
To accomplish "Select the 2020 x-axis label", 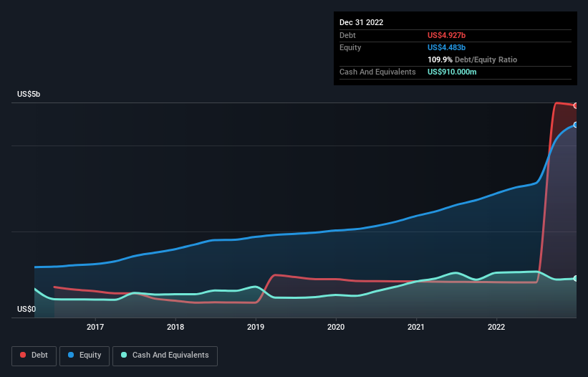I will [336, 327].
